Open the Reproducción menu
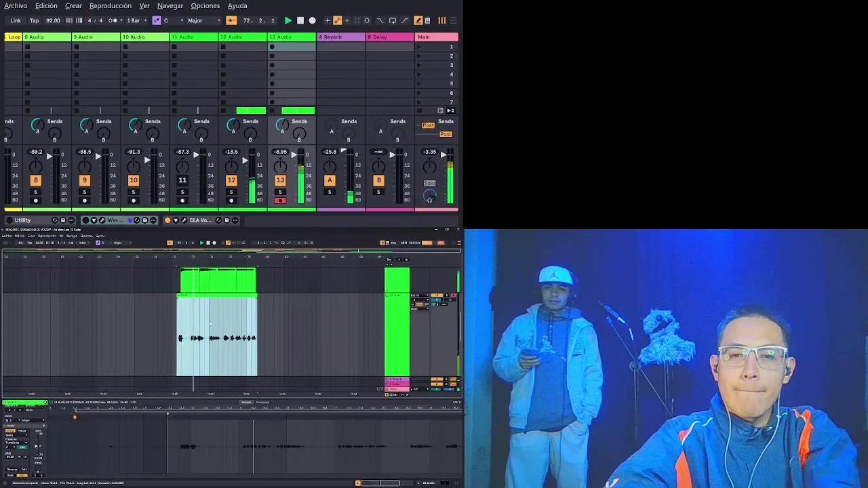The width and height of the screenshot is (868, 488). click(111, 5)
